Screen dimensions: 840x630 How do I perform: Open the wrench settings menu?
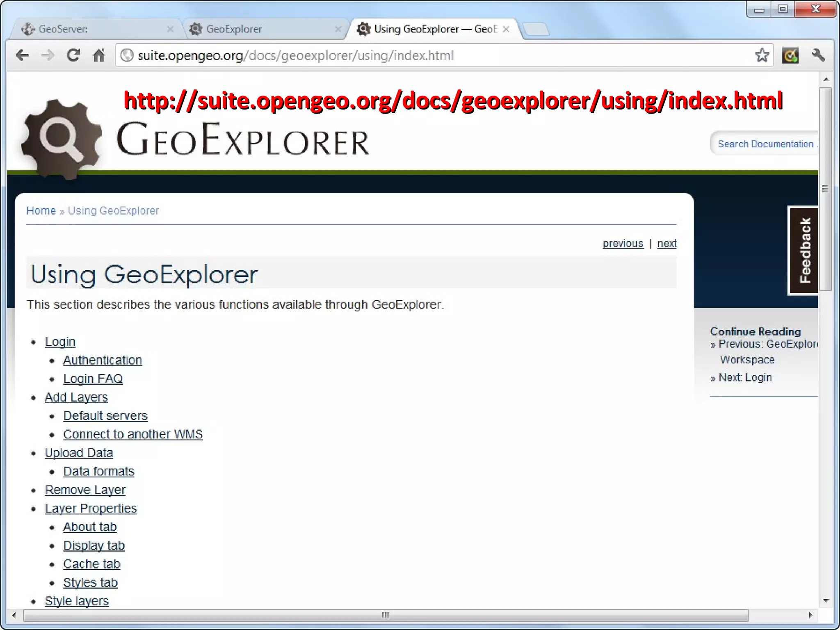(x=818, y=55)
